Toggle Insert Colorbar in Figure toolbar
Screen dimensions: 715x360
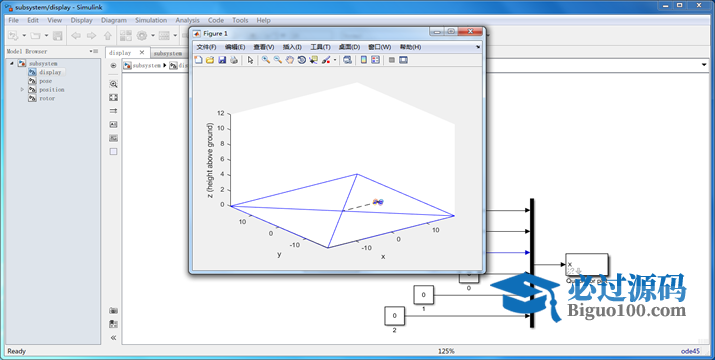(x=364, y=60)
